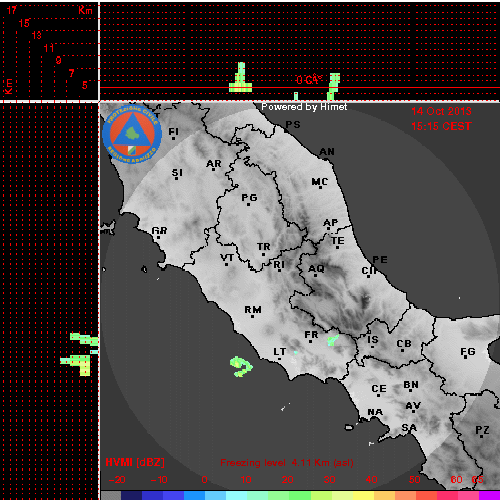
Task: Click the '-20' value on dBZ scale
Action: 117,480
